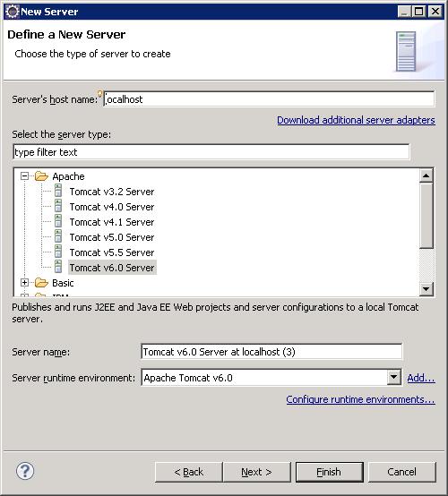Click the Apache folder icon
The height and width of the screenshot is (496, 448).
tap(41, 175)
